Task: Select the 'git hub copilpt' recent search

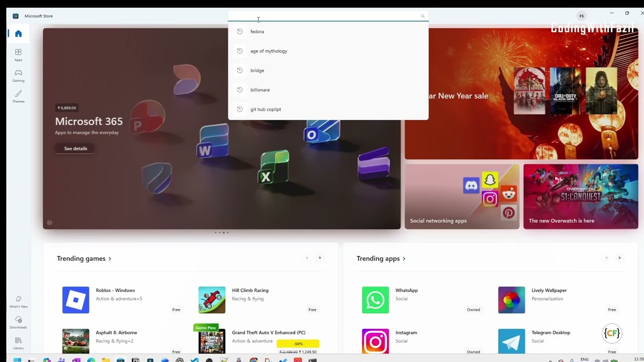Action: pos(328,109)
